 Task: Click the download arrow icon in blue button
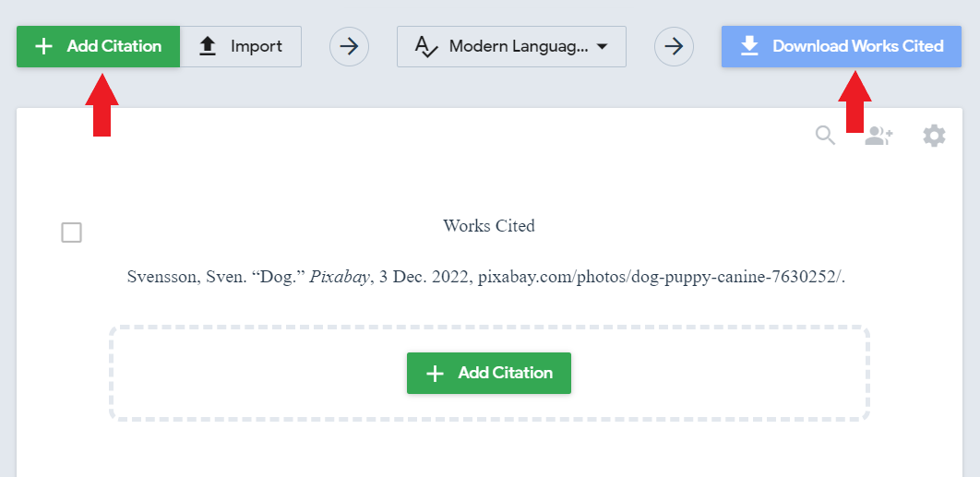tap(749, 46)
